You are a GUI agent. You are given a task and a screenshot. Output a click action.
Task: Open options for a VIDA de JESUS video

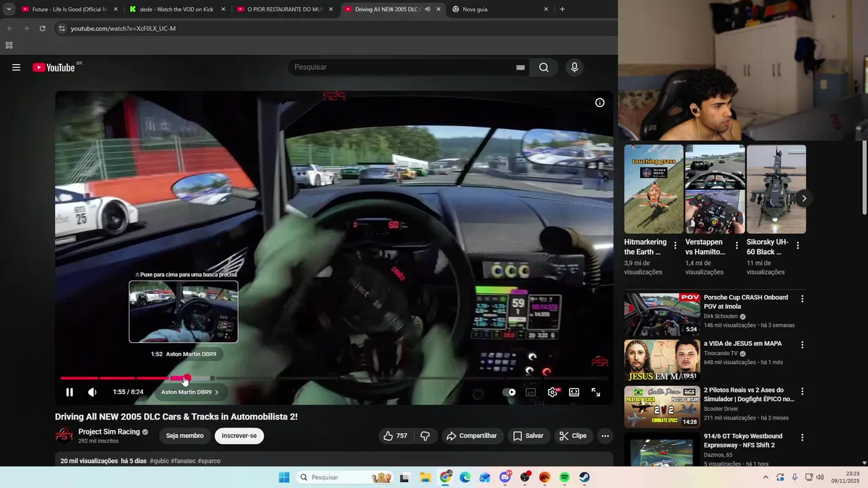pyautogui.click(x=802, y=345)
